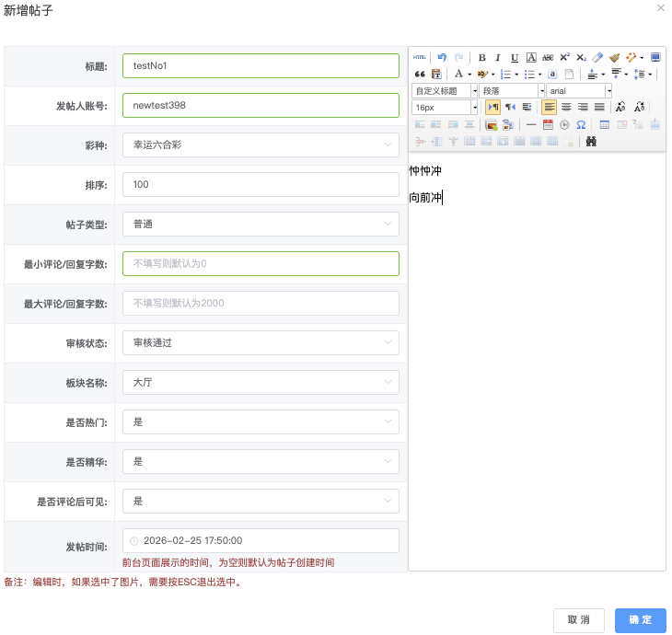Clear formatting with the eraser icon

(x=597, y=57)
